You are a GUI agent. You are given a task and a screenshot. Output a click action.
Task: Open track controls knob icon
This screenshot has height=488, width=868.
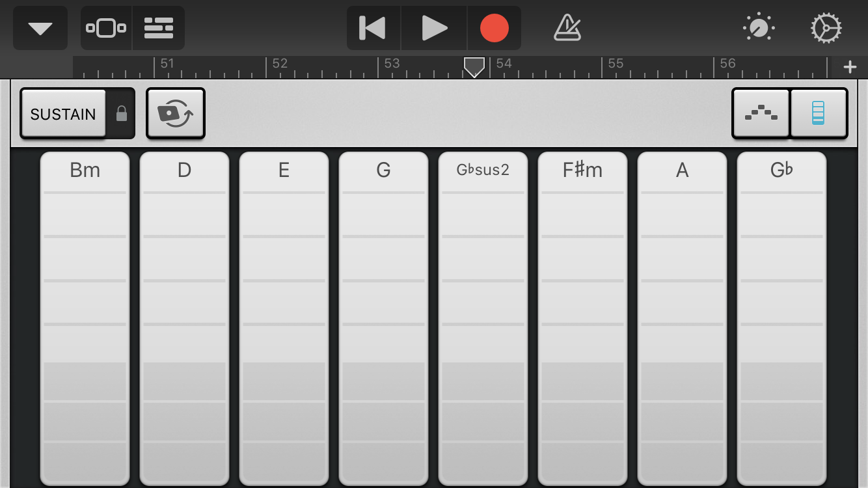click(x=759, y=29)
